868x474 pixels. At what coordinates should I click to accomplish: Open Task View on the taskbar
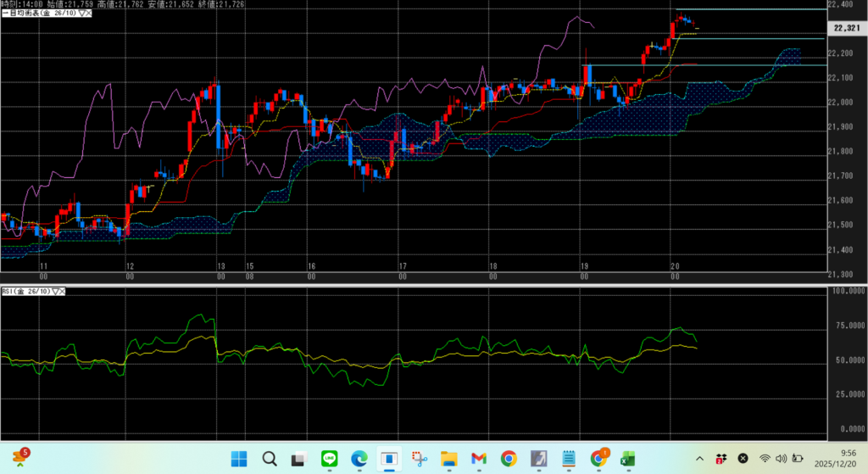298,459
